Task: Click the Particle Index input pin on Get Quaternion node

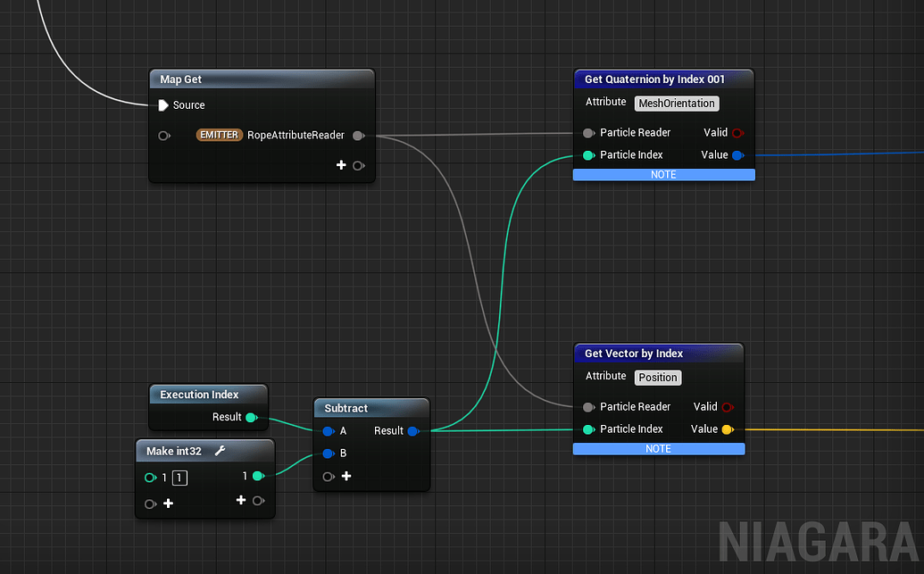Action: click(x=588, y=154)
